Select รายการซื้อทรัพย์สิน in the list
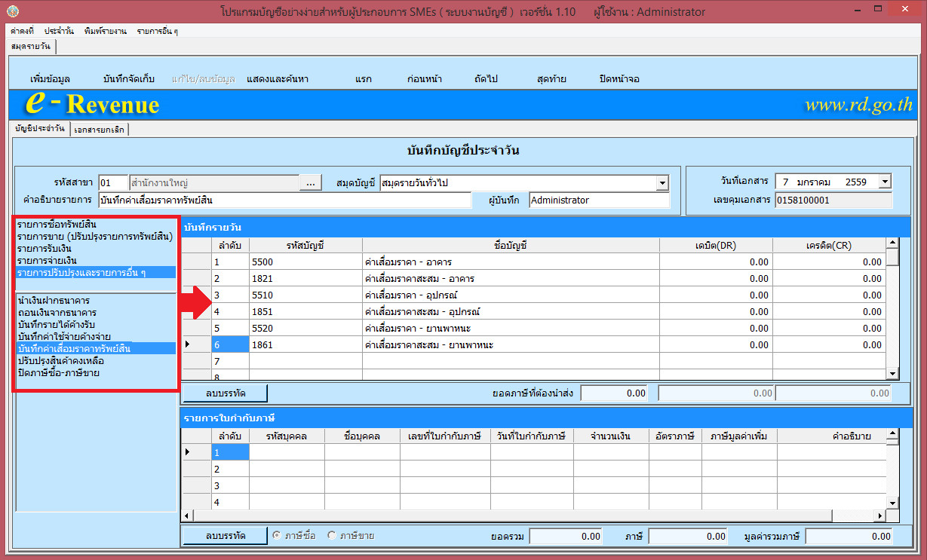Screen dimensions: 927x560 [x=94, y=224]
